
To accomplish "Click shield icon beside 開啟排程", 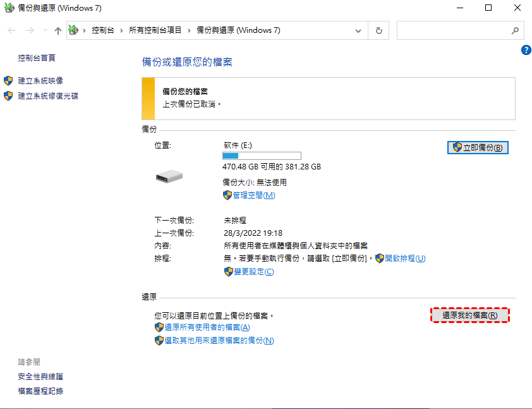I will pyautogui.click(x=380, y=259).
